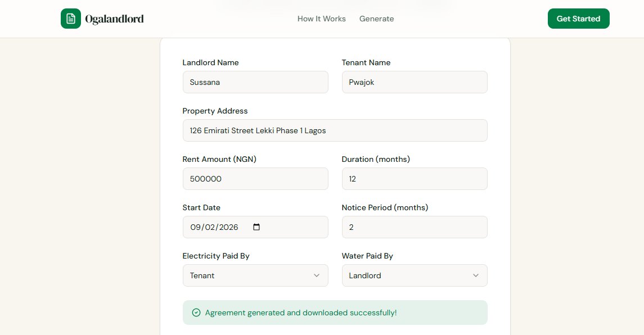This screenshot has width=644, height=335.
Task: Open the Tenant electricity dropdown
Action: [255, 275]
